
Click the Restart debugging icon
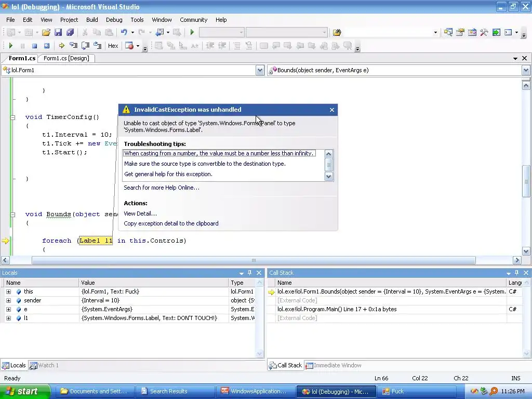point(46,46)
